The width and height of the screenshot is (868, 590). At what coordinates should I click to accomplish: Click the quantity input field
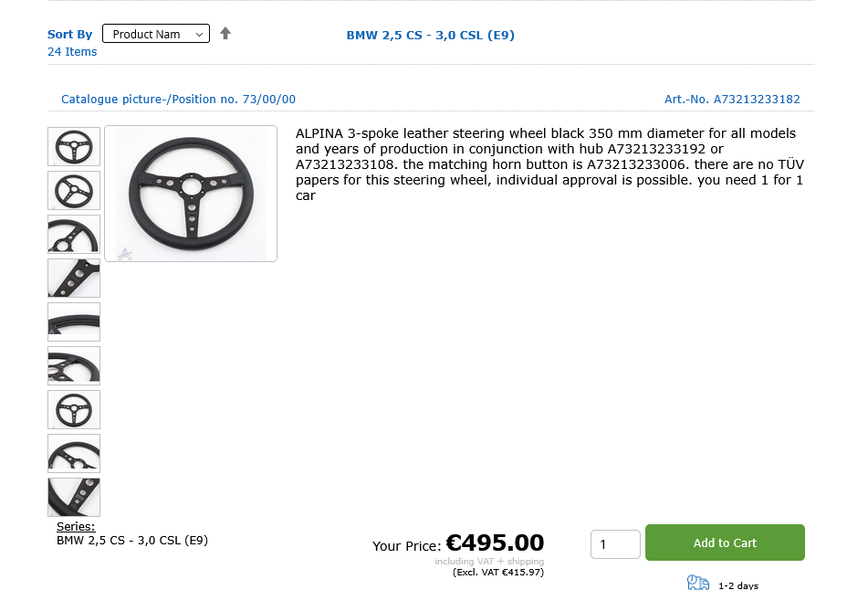pyautogui.click(x=615, y=545)
